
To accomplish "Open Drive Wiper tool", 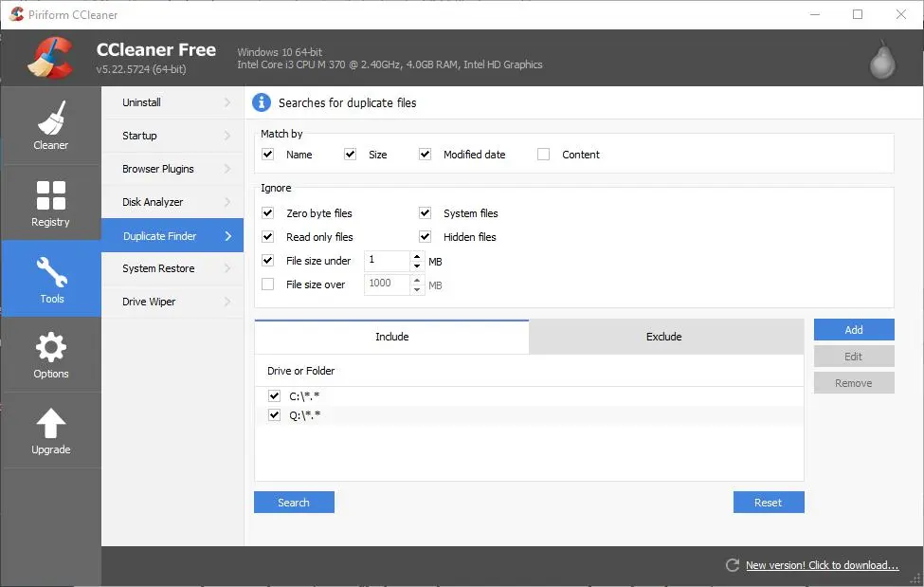I will point(172,302).
